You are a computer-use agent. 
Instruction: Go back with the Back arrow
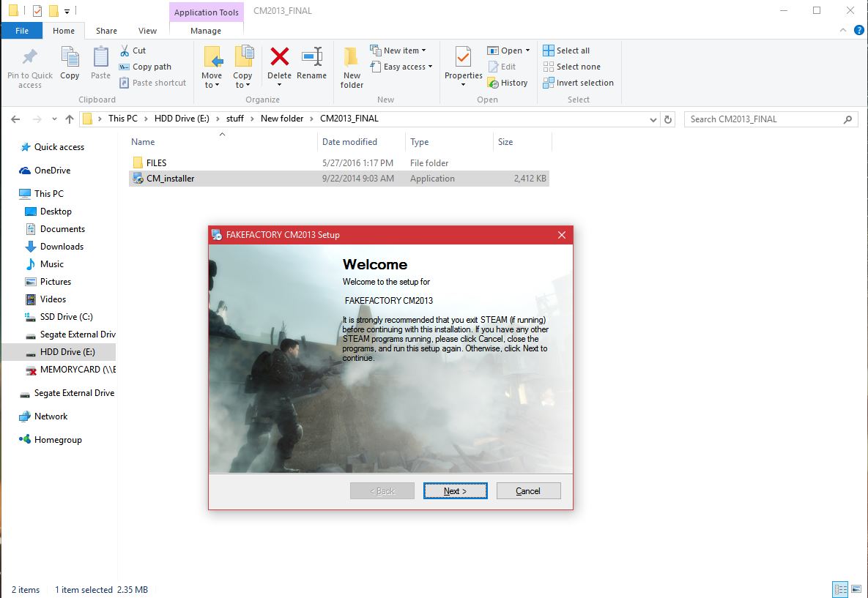tap(15, 119)
